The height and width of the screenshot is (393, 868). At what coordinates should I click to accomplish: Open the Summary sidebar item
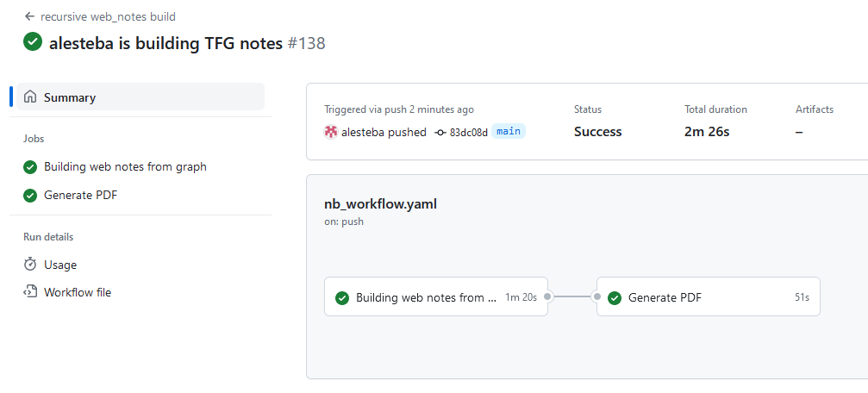point(141,97)
